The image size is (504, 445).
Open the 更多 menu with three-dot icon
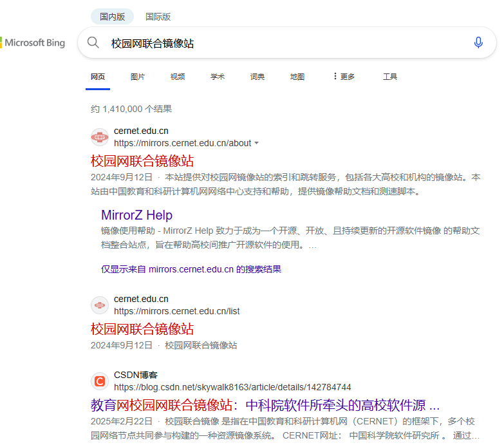pos(344,77)
